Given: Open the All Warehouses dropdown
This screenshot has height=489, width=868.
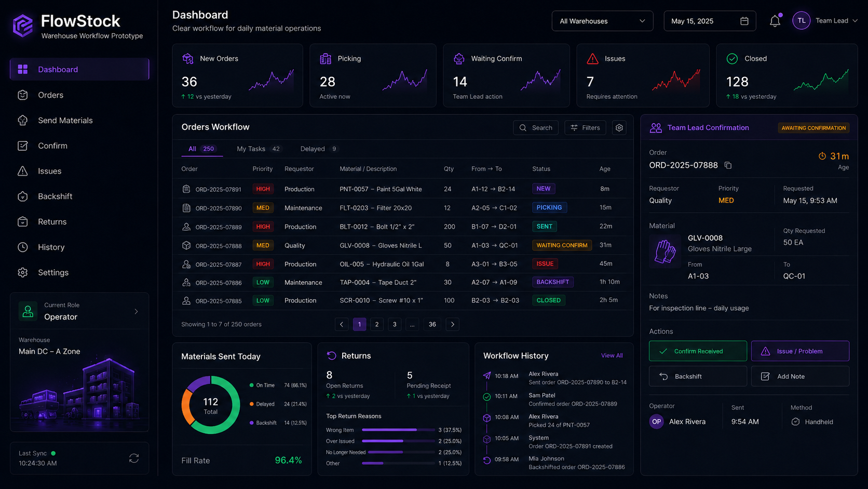Looking at the screenshot, I should click(x=602, y=21).
